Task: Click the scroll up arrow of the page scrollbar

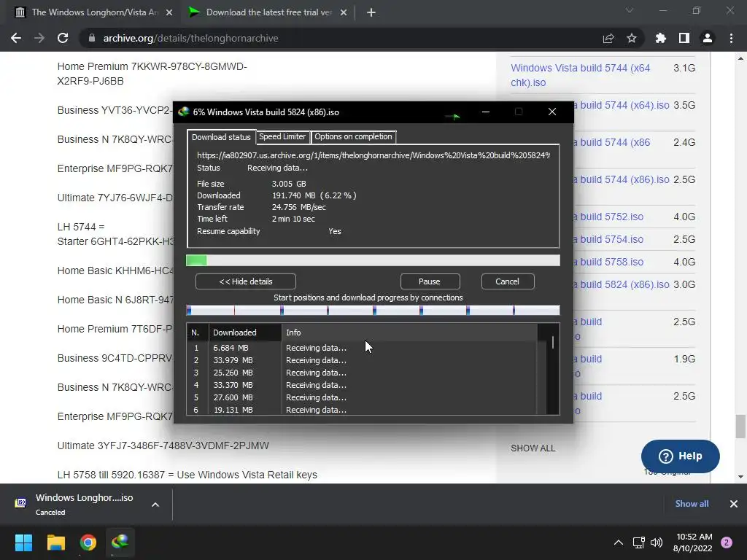Action: click(740, 59)
